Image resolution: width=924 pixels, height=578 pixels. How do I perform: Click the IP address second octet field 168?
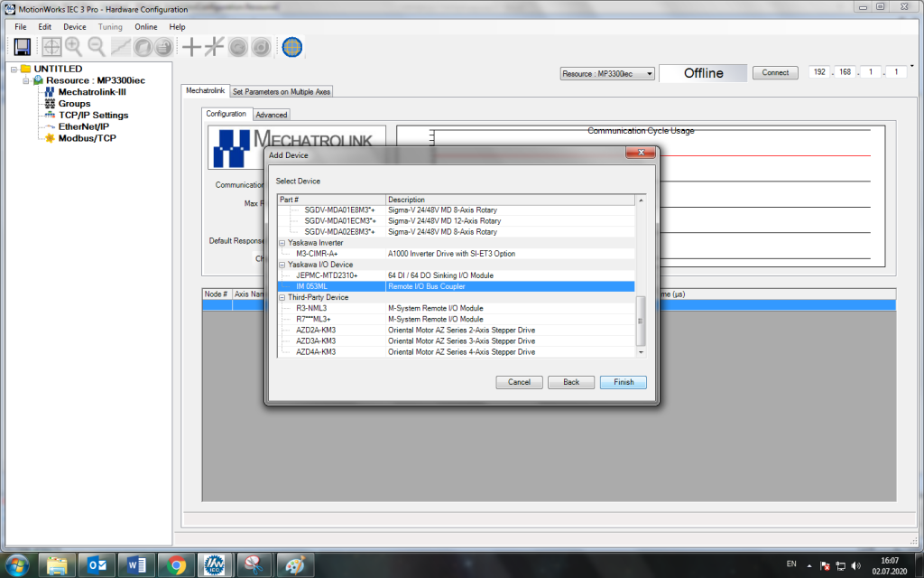(x=845, y=72)
